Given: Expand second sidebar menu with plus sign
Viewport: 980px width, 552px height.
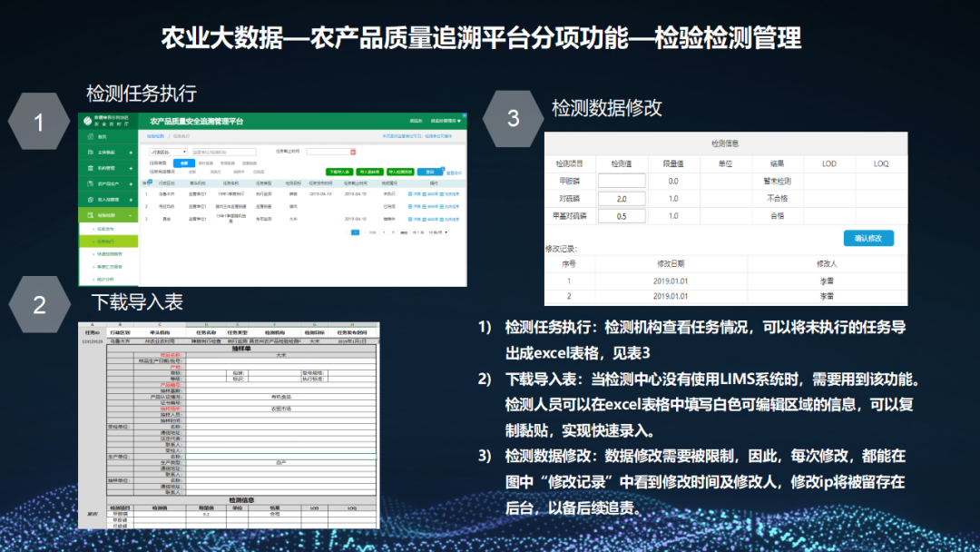Looking at the screenshot, I should pos(131,153).
